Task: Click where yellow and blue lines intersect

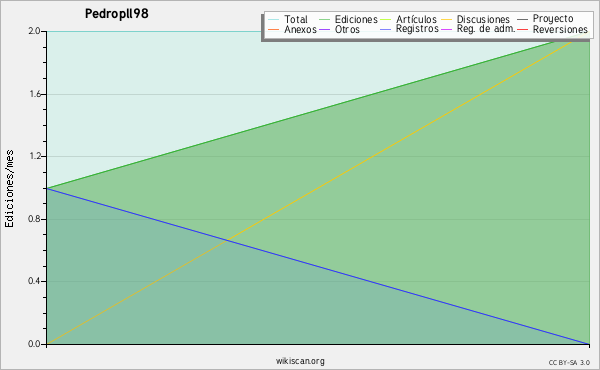Action: (228, 240)
